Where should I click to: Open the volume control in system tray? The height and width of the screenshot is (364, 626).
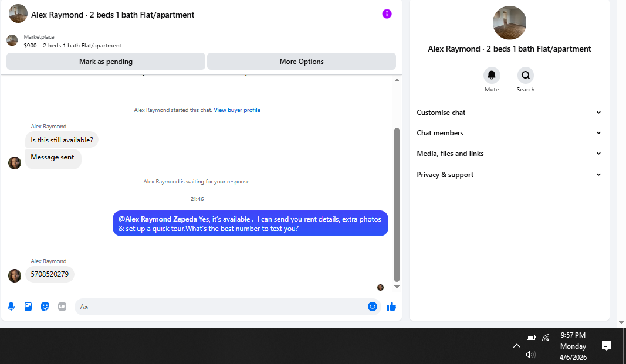530,355
